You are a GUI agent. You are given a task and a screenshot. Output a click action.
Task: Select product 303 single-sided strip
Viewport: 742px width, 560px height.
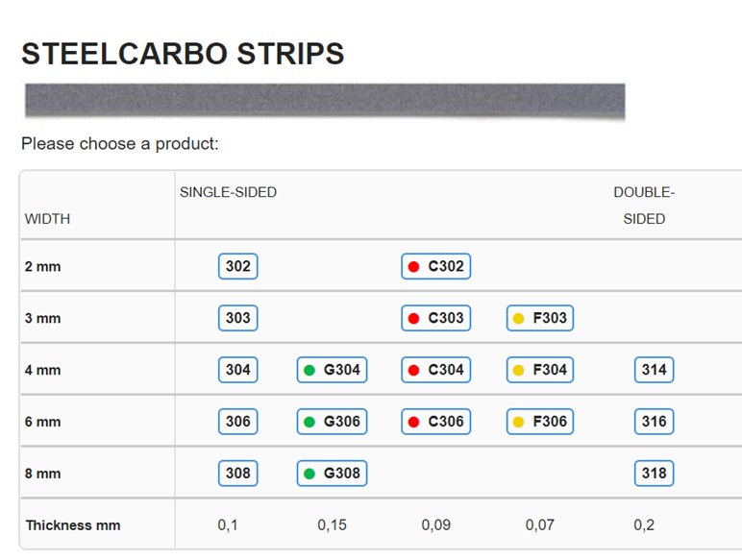tap(238, 318)
